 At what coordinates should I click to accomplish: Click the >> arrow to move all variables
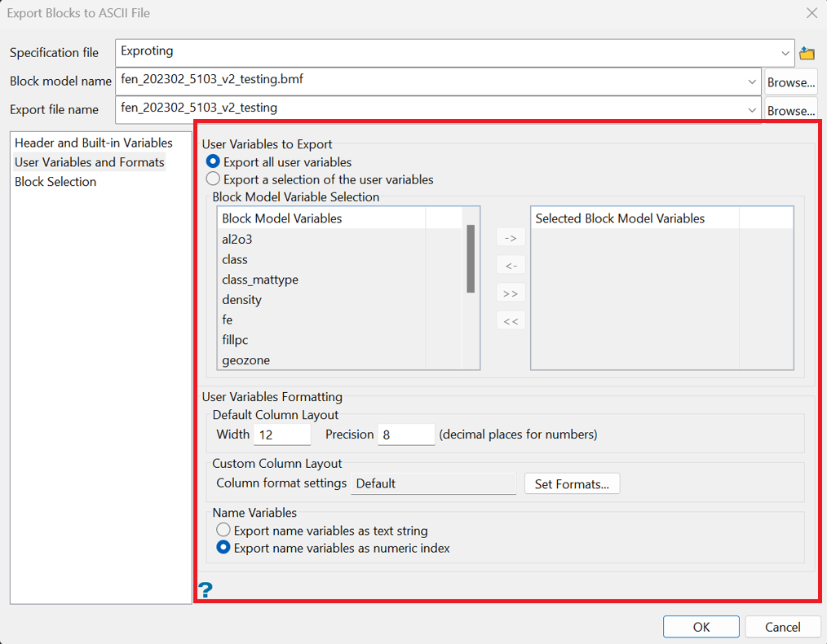(511, 292)
